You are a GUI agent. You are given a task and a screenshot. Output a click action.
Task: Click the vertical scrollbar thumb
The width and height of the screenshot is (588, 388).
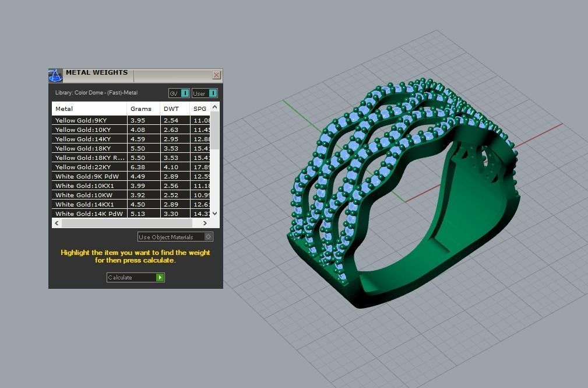pyautogui.click(x=214, y=130)
